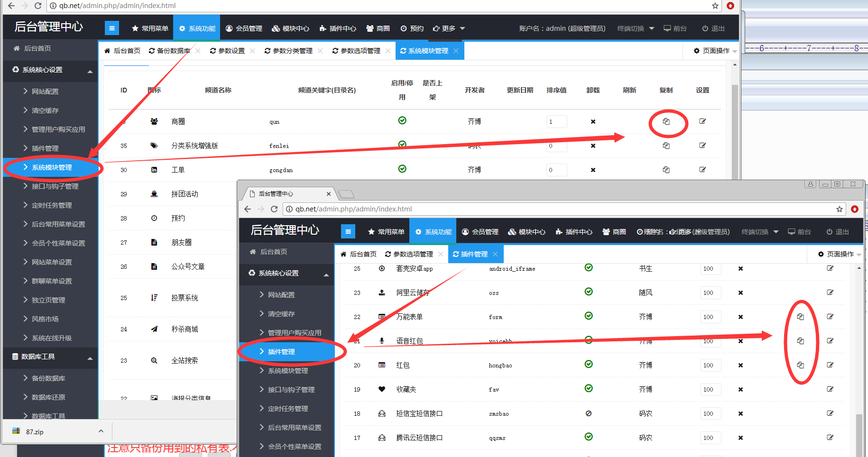Enable the disabled 短信宝短信接口 plugin
This screenshot has height=457, width=868.
pos(589,413)
